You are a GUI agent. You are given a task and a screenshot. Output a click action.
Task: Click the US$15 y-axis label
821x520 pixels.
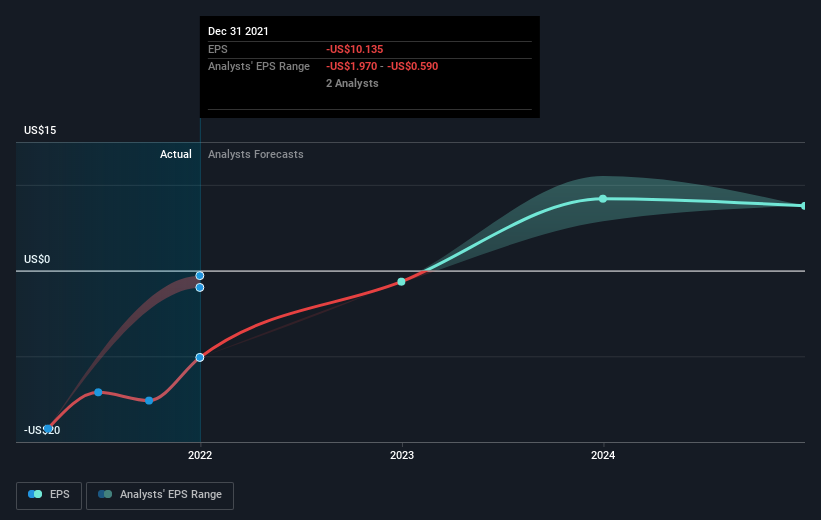click(40, 130)
